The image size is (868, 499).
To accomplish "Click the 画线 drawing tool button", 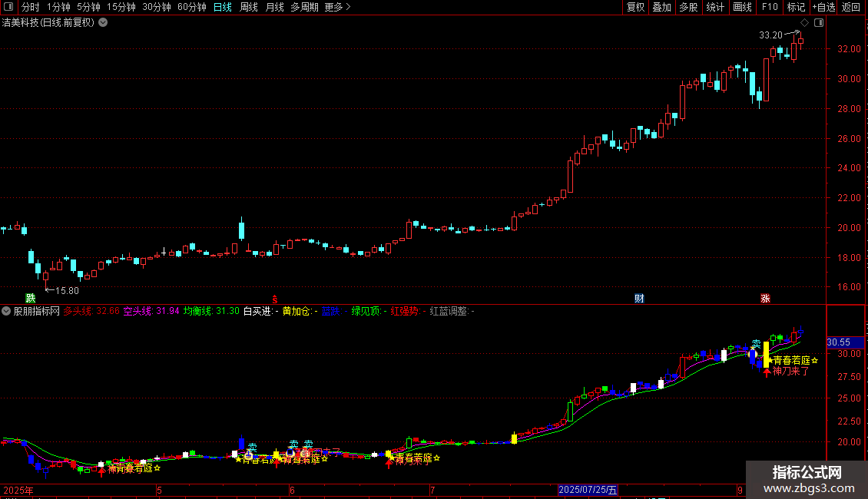I will 742,7.
